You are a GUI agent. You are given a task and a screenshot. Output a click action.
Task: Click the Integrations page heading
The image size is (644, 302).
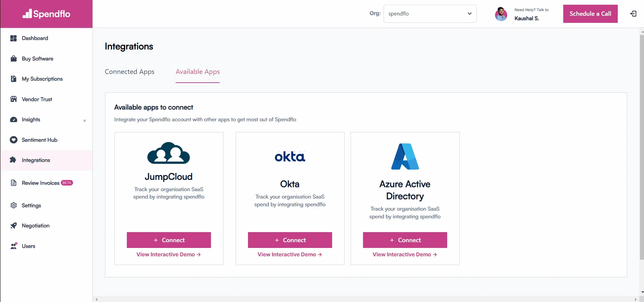[x=129, y=46]
